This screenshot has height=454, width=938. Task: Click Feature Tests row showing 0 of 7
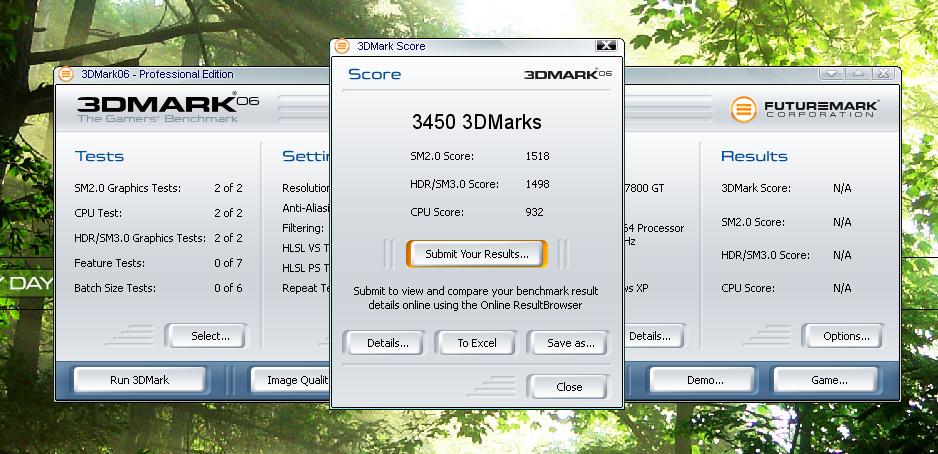tap(159, 263)
